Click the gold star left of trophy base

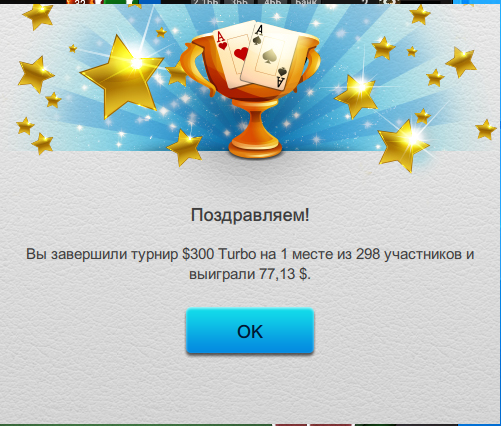tap(185, 148)
